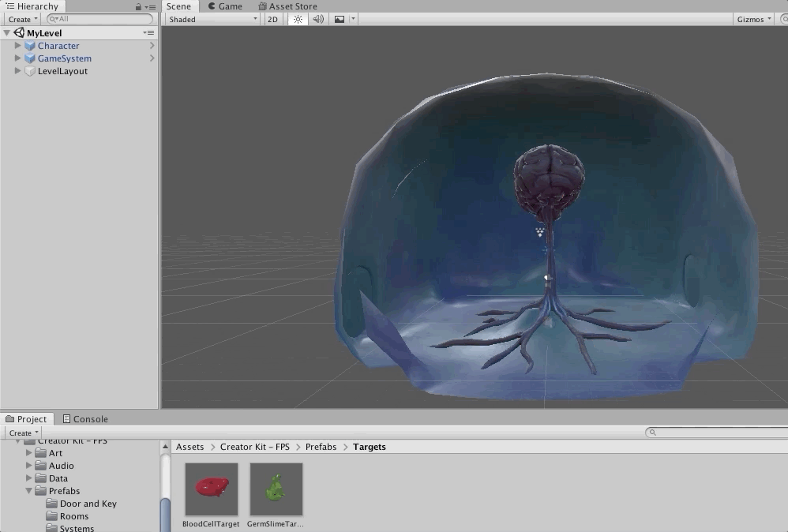Navigate to Creator Kit - FPS breadcrumb
Viewport: 788px width, 532px height.
click(x=254, y=447)
